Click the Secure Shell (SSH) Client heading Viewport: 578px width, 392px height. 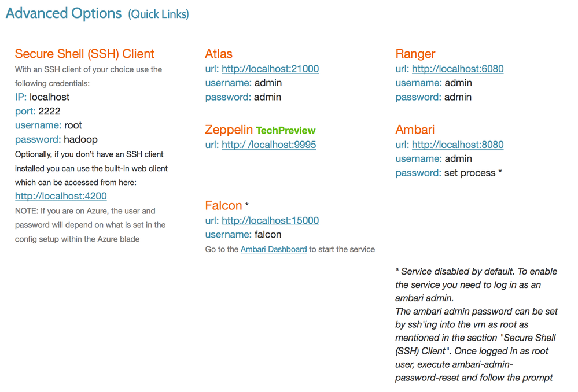click(x=84, y=54)
